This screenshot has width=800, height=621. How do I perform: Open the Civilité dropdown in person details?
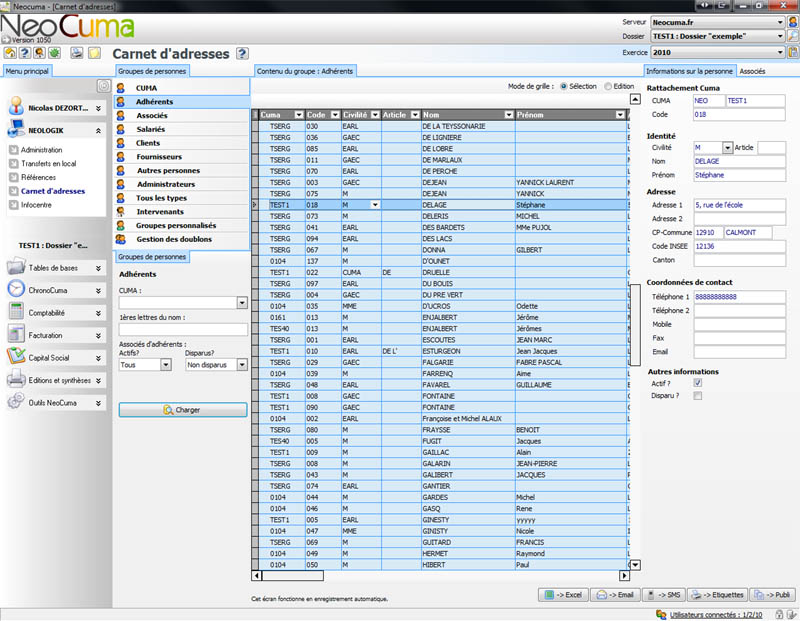pos(727,147)
